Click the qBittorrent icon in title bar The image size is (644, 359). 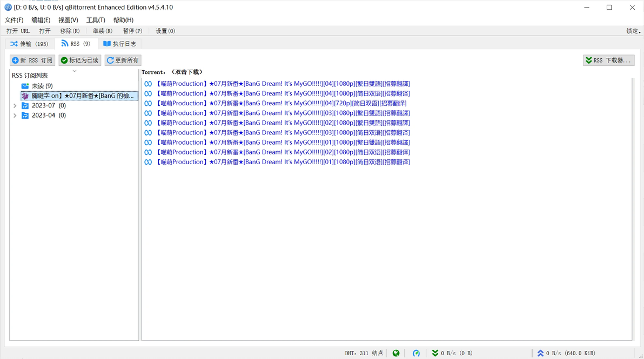(x=8, y=8)
